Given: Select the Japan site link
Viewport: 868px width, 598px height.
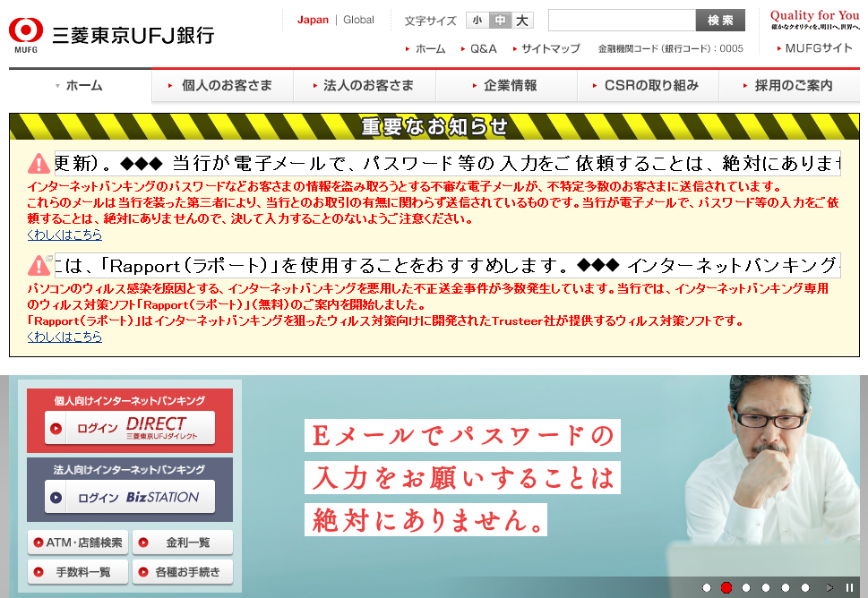Looking at the screenshot, I should 313,20.
